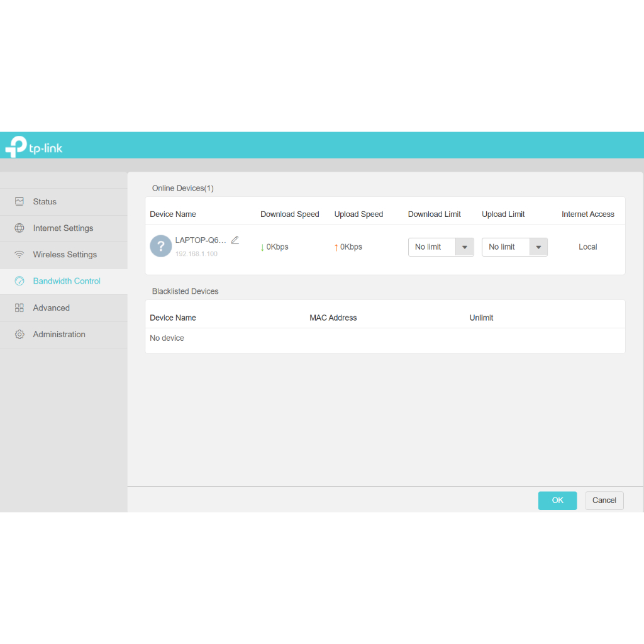The image size is (644, 644).
Task: Open the Advanced menu item
Action: [52, 308]
